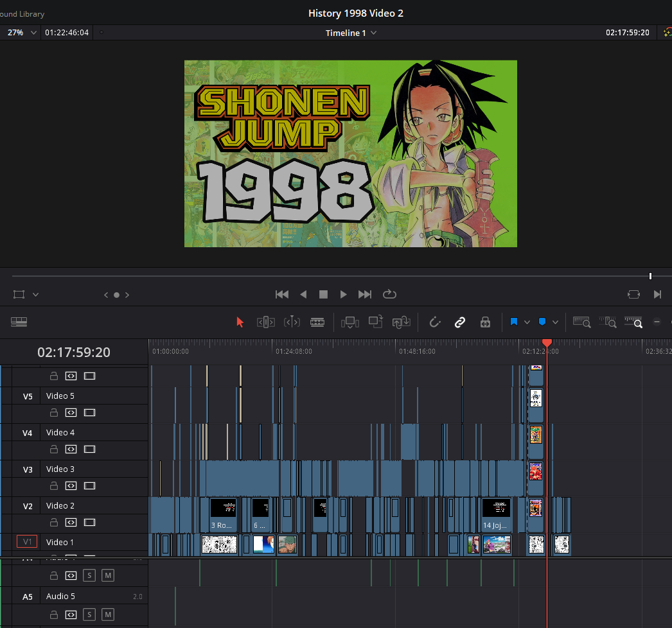Activate the Trim Edit Mode tool
Viewport: 672px width, 628px height.
[266, 322]
